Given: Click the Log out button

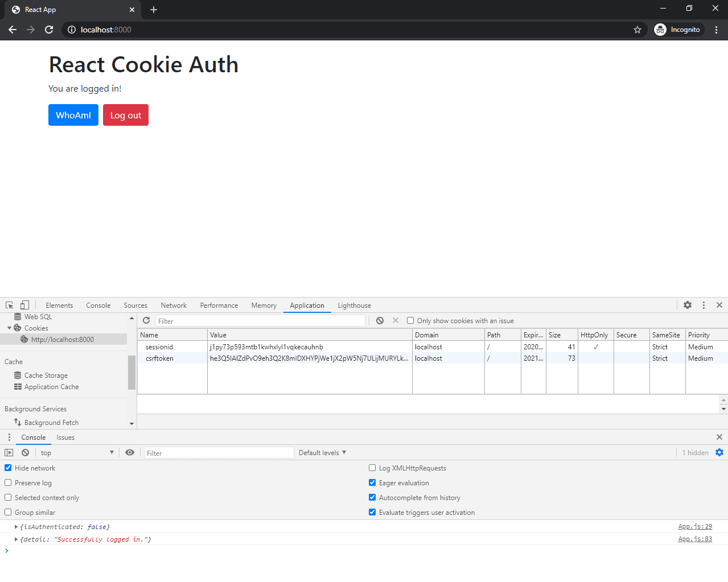Looking at the screenshot, I should (126, 115).
